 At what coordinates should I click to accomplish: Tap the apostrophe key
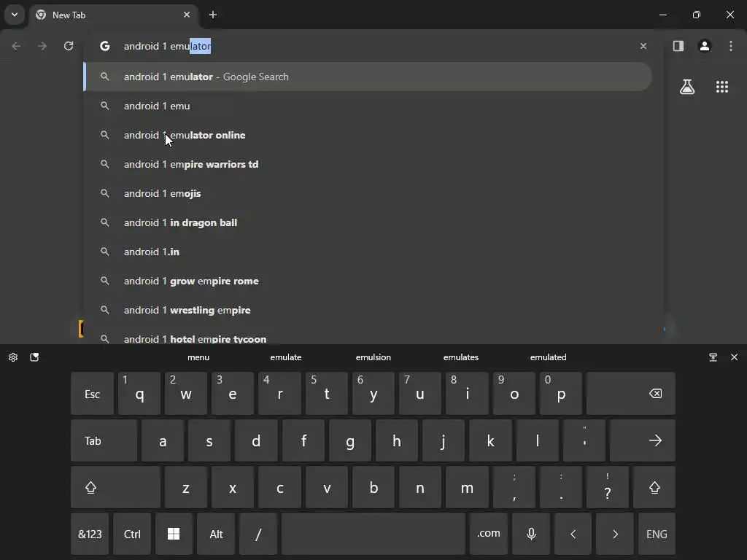[584, 440]
